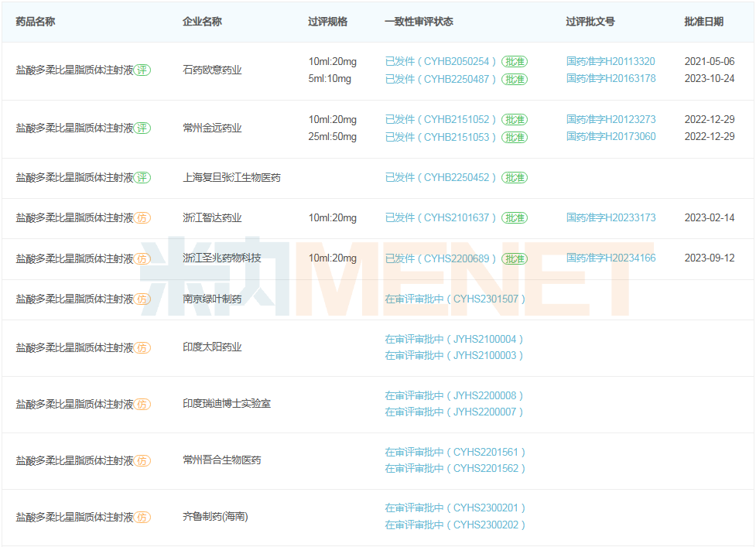Open the 已发件 (CYHB2250487) review link

pyautogui.click(x=441, y=79)
